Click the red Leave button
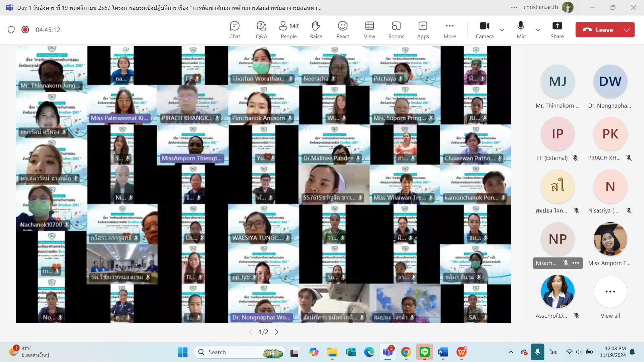Image resolution: width=644 pixels, height=362 pixels. (598, 30)
